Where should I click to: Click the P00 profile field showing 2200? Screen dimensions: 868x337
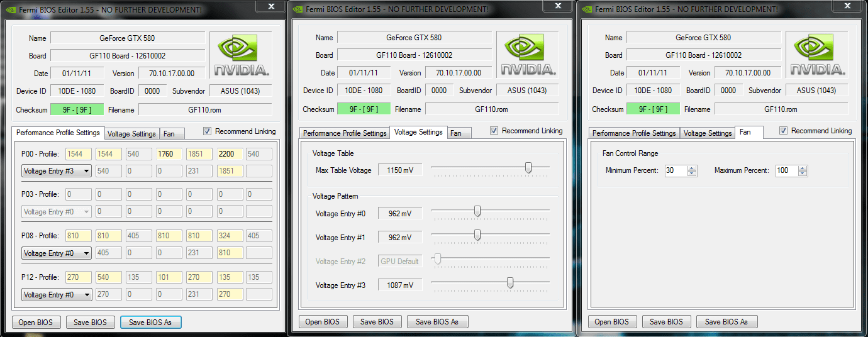coord(230,153)
